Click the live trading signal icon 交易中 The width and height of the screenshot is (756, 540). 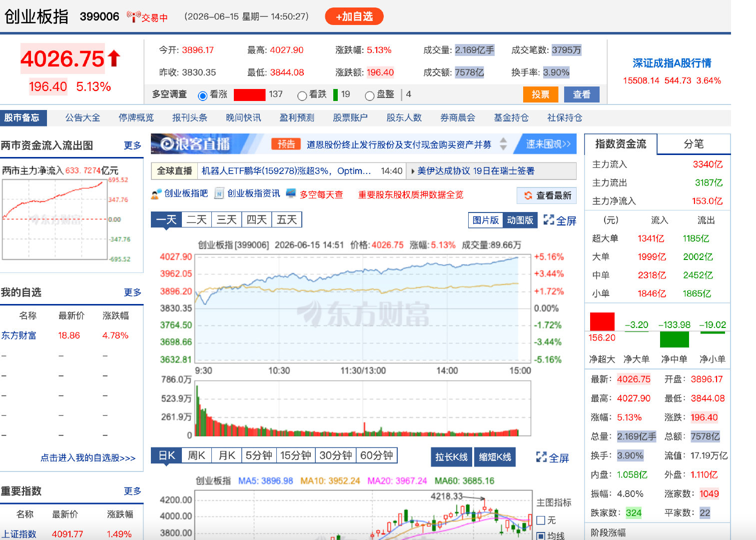[133, 16]
